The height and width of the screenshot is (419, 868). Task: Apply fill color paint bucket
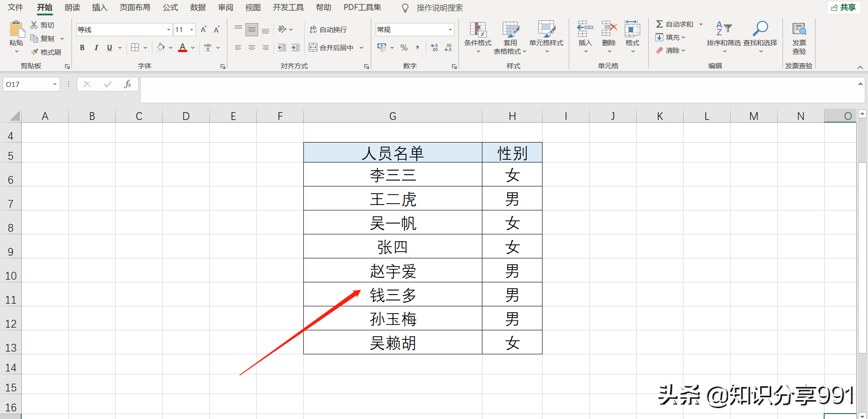pyautogui.click(x=161, y=47)
